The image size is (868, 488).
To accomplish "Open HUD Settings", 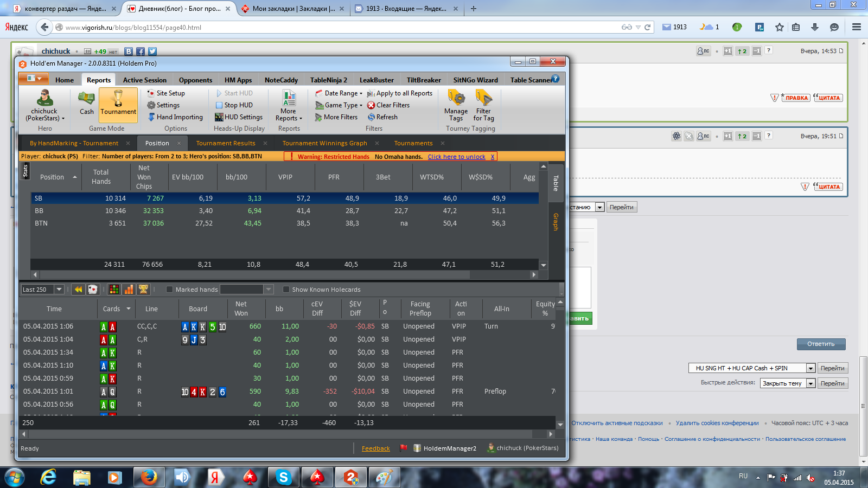I will pos(239,117).
